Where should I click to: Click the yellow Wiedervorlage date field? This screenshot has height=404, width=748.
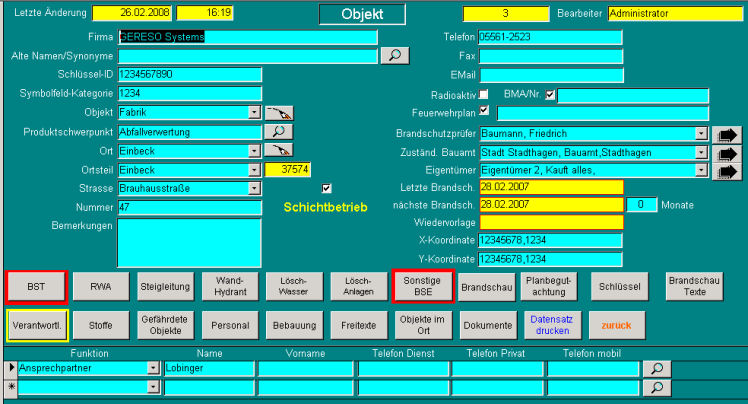coord(550,222)
